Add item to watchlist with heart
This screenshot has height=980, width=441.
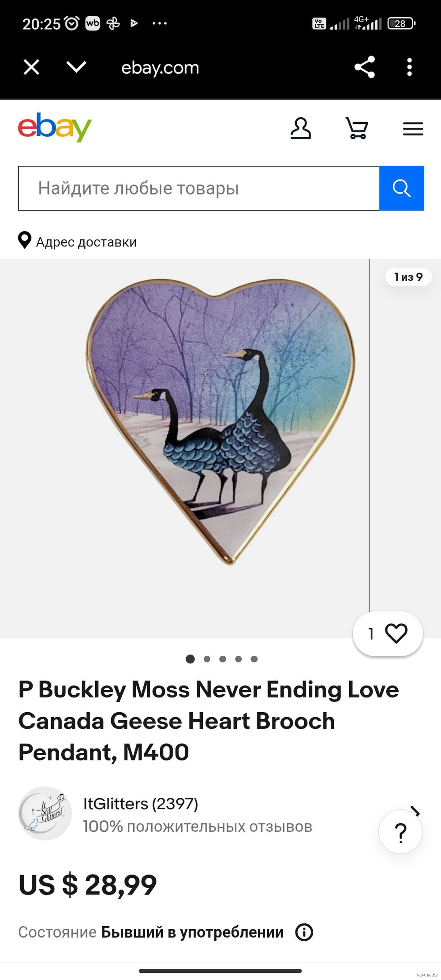pos(388,634)
